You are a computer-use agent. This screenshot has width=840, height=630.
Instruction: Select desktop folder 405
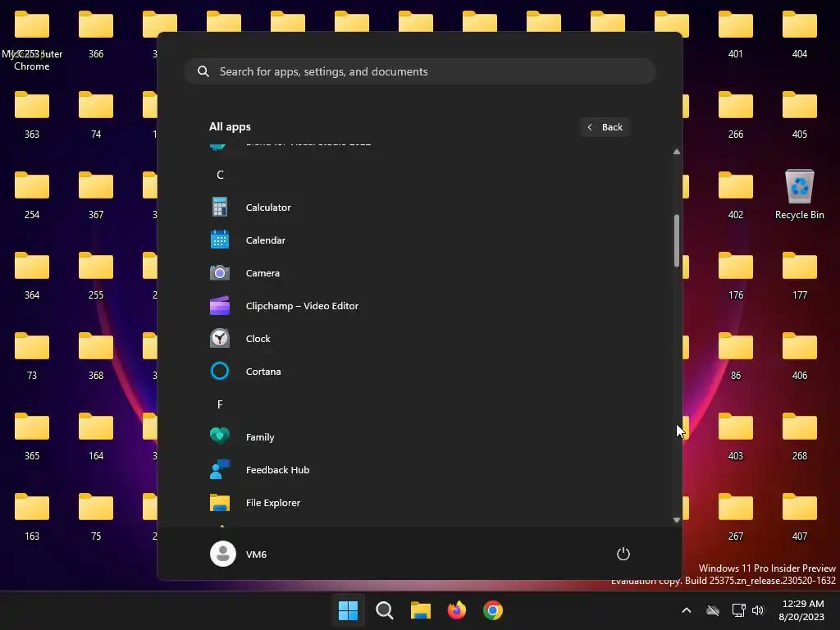pyautogui.click(x=799, y=114)
